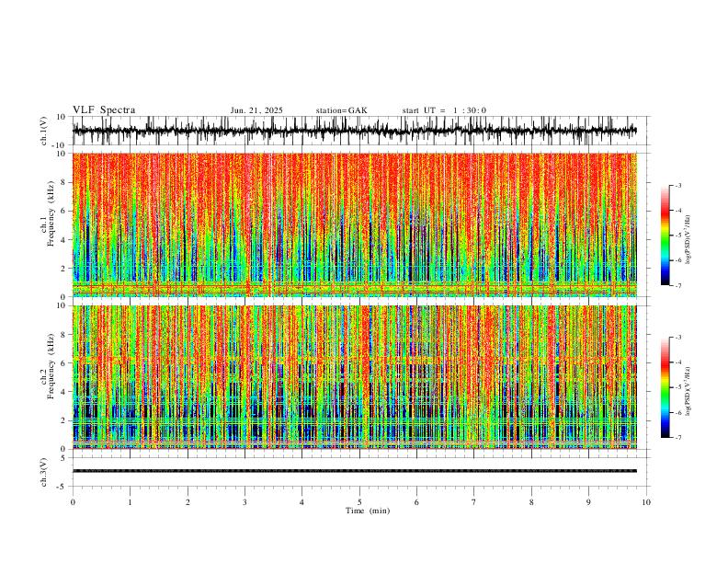The width and height of the screenshot is (728, 563).
Task: Click the time axis tick label '0'
Action: click(73, 502)
